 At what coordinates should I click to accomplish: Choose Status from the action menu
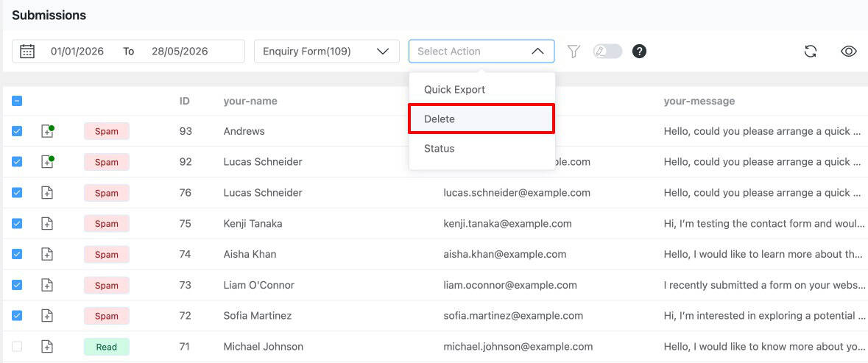click(481, 148)
